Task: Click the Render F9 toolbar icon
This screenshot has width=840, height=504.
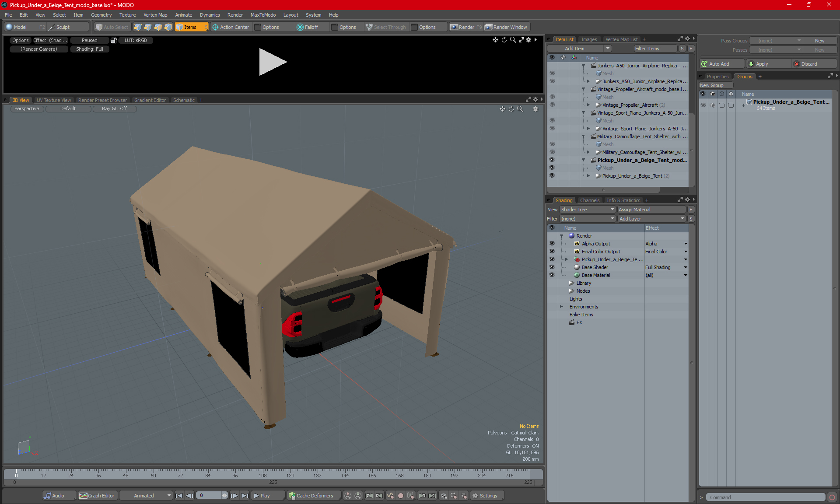Action: 454,27
